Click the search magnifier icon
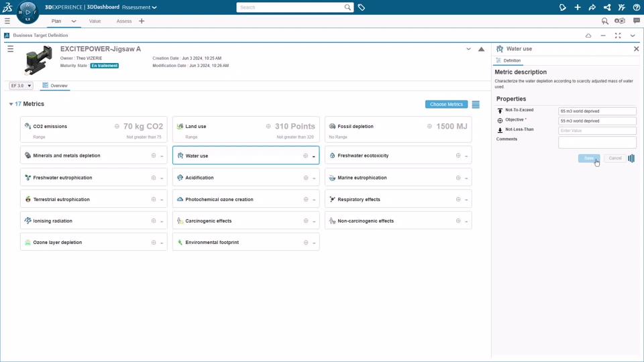 point(347,7)
